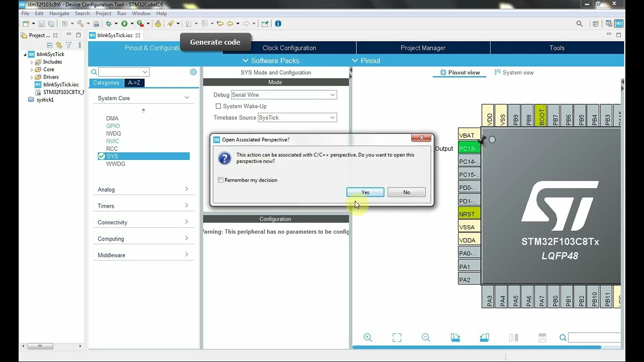Close the blinkSysTick.ioc editor tab
Screen dimensions: 644x362
tap(138, 35)
